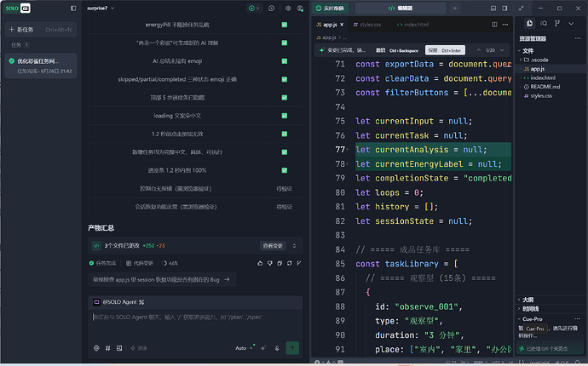Collapse the left task sidebar icon

pos(73,9)
